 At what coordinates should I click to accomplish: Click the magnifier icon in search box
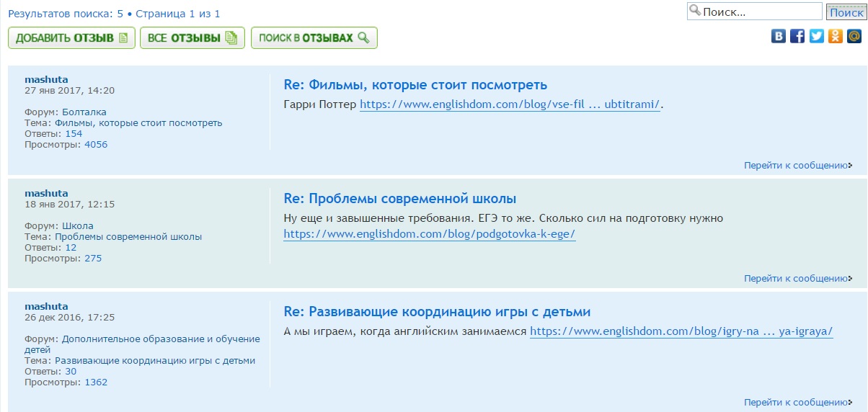click(x=695, y=11)
